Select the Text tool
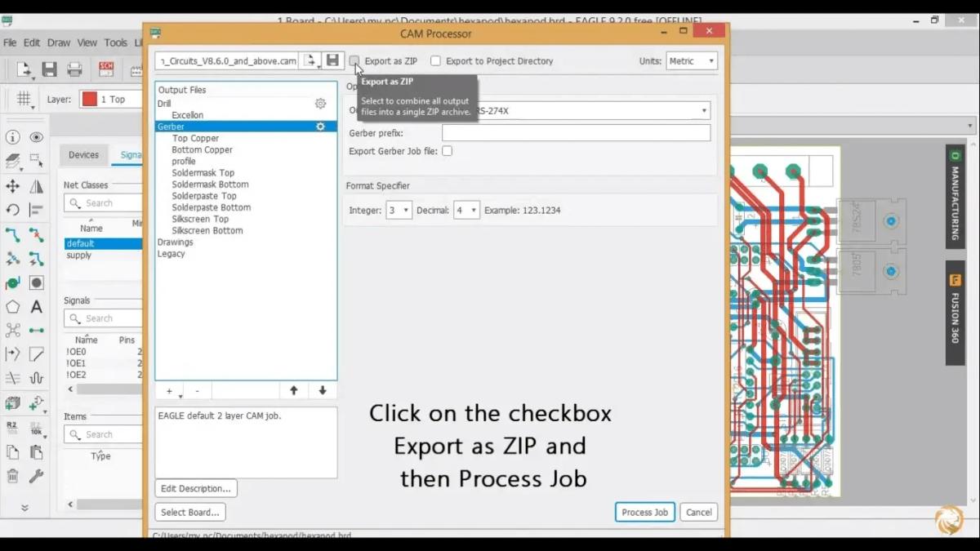The image size is (980, 551). point(36,307)
